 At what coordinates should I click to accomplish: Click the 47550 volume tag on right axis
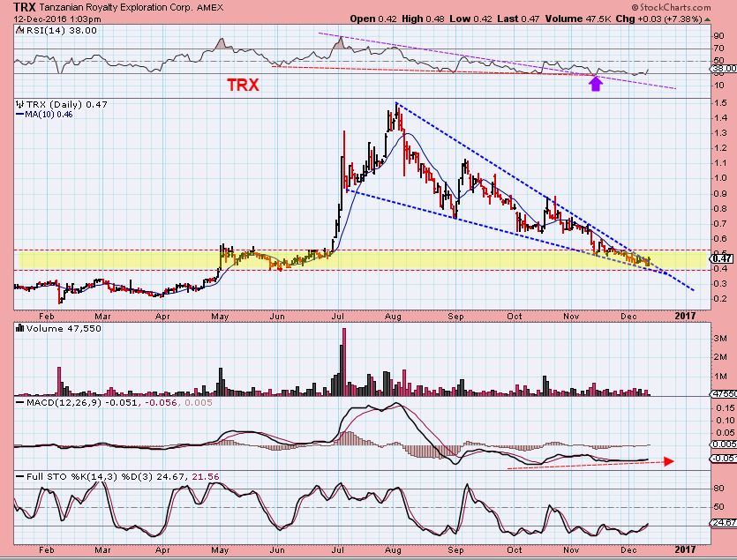click(725, 394)
